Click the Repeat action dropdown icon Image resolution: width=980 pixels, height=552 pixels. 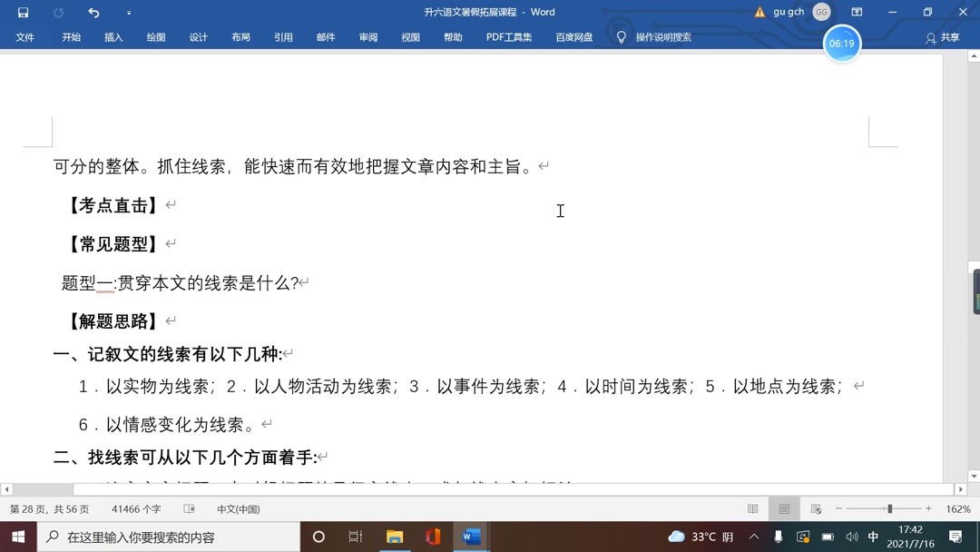click(x=59, y=12)
